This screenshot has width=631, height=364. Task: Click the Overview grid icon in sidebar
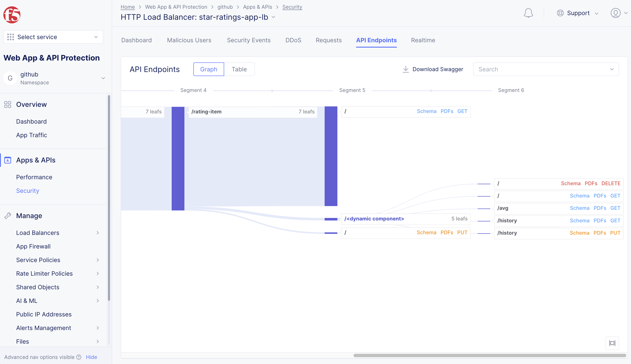8,104
